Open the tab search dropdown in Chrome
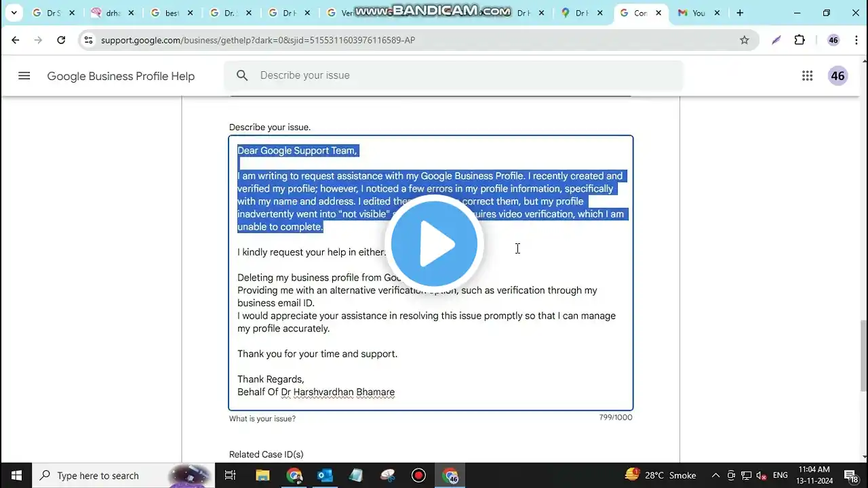This screenshot has width=868, height=488. pos(14,13)
